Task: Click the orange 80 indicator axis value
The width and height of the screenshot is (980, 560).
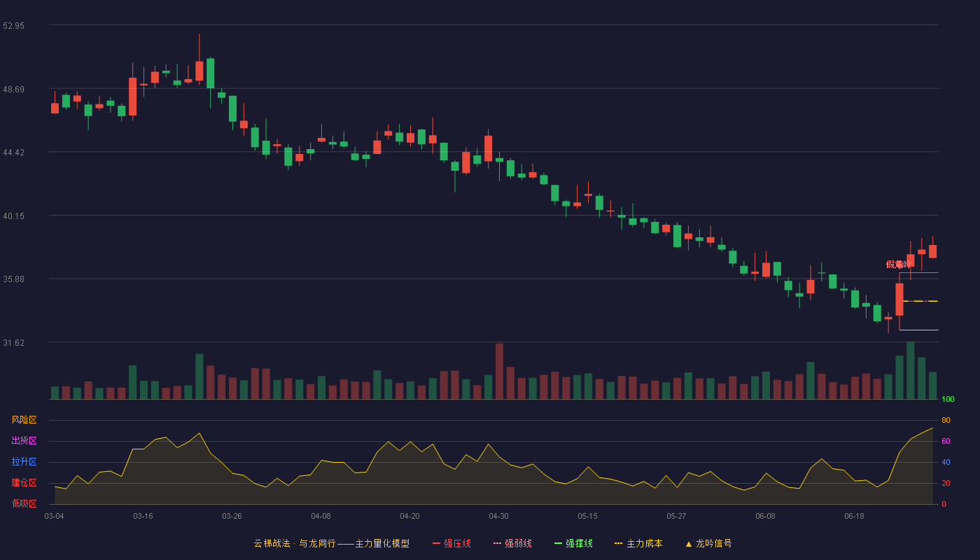Action: 946,420
